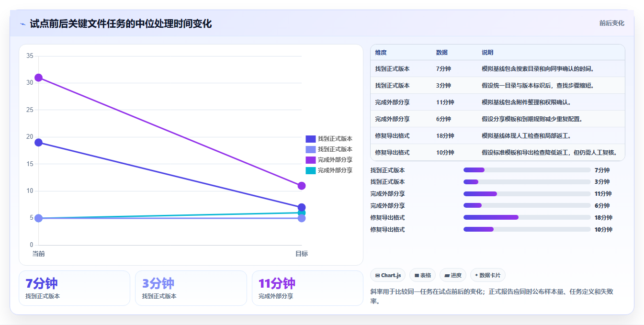Click purple data point at 目标
This screenshot has width=644, height=325.
pyautogui.click(x=302, y=186)
